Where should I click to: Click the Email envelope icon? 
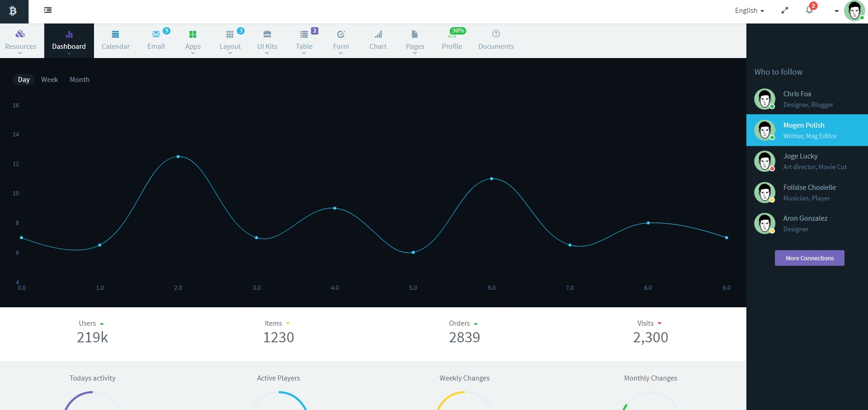[x=156, y=34]
